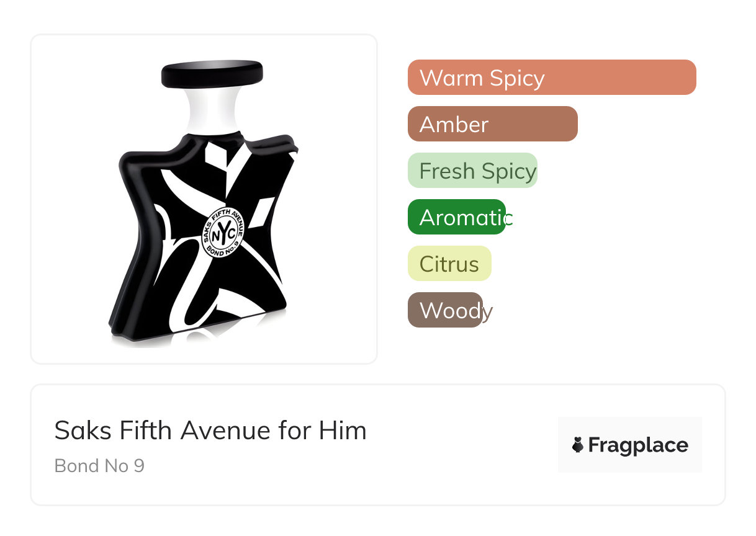Click the yellow Citrus accord bar
Viewport: 756px width, 536px height.
pos(449,264)
